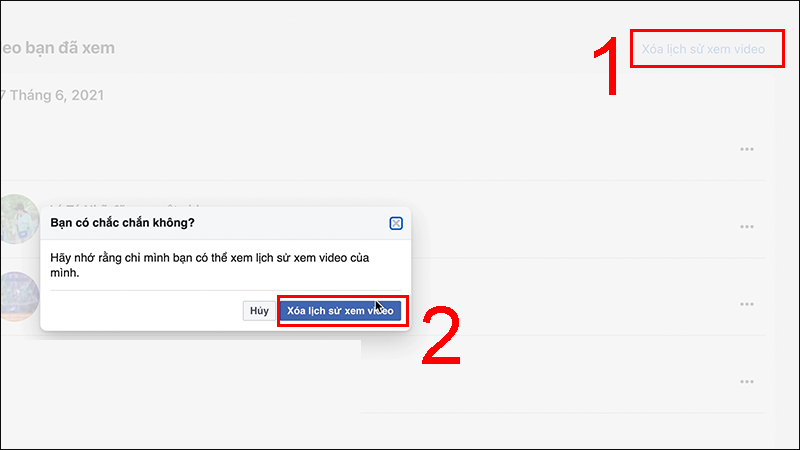Click the red number 2 annotation
The height and width of the screenshot is (450, 800).
click(x=441, y=335)
